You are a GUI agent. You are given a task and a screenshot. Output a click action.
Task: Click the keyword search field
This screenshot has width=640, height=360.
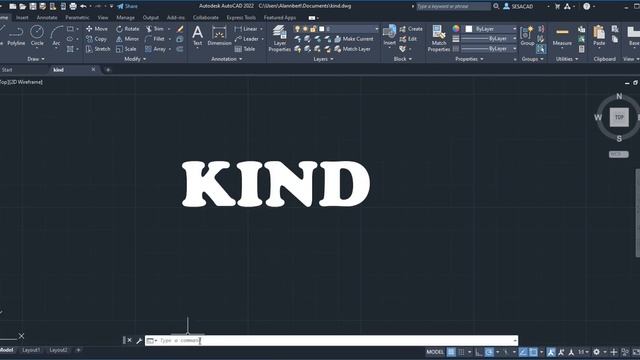pos(453,6)
